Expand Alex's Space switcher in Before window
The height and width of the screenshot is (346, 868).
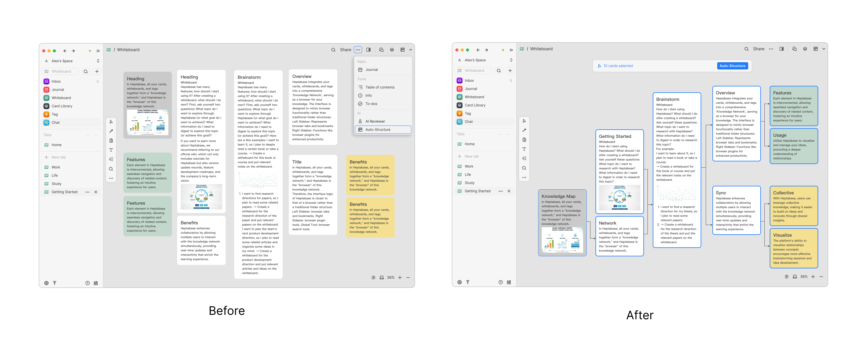coord(98,61)
